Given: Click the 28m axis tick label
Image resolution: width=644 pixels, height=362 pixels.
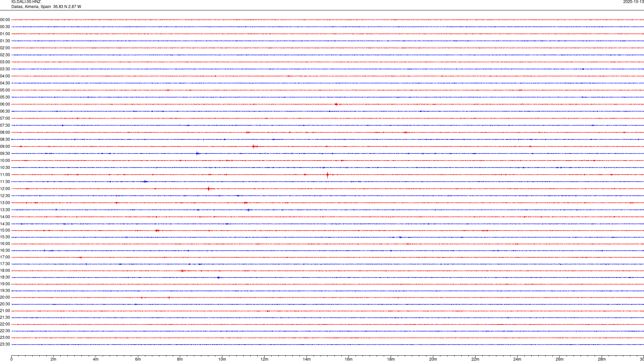Looking at the screenshot, I should tap(601, 359).
